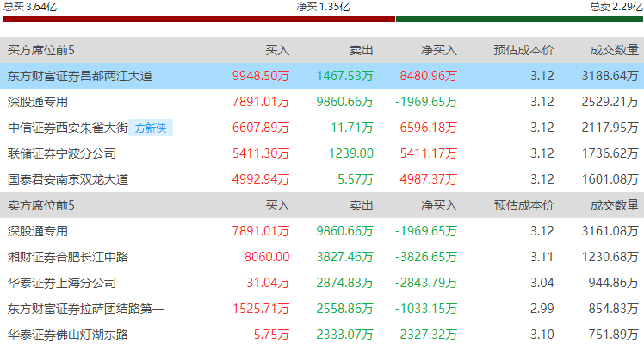Click sell amount 1239.00
Viewport: 644px width, 344px height.
click(351, 153)
